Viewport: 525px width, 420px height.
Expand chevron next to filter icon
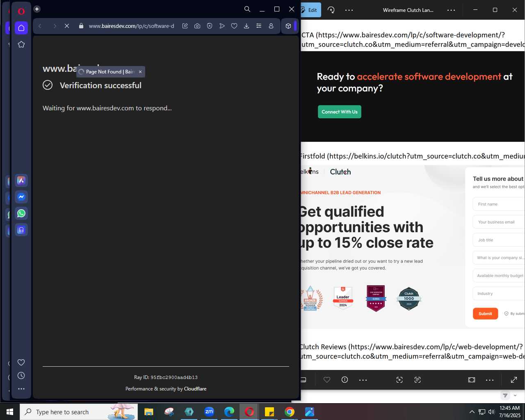[x=515, y=395]
